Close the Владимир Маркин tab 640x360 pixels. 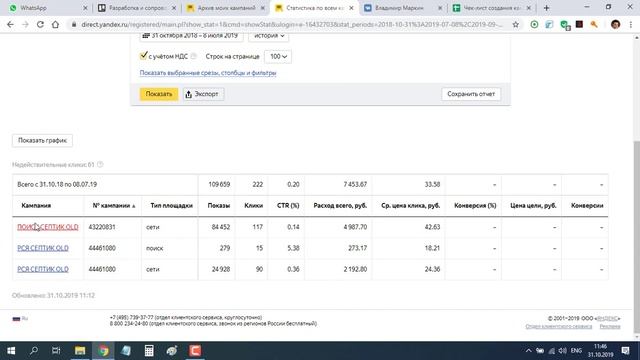point(440,8)
